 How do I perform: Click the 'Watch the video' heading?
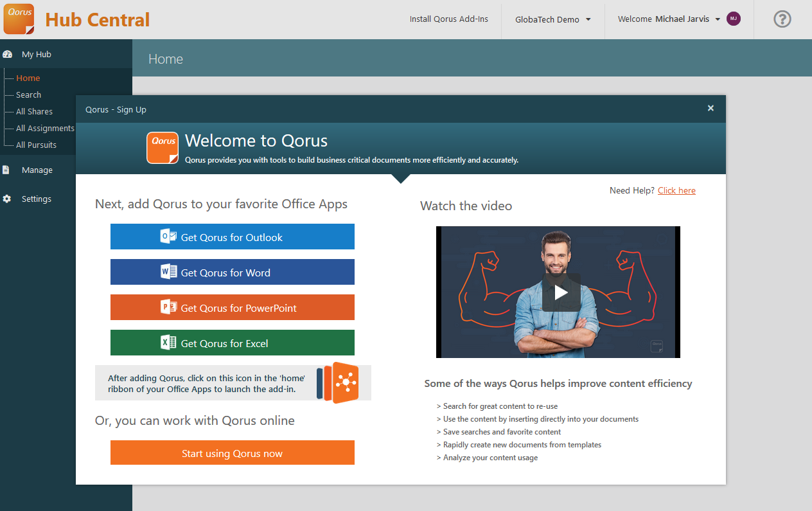click(x=466, y=206)
